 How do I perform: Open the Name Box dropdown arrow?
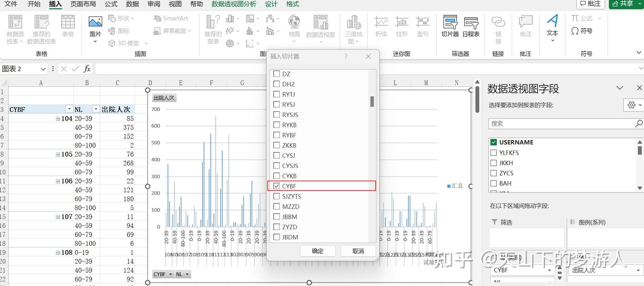(43, 69)
